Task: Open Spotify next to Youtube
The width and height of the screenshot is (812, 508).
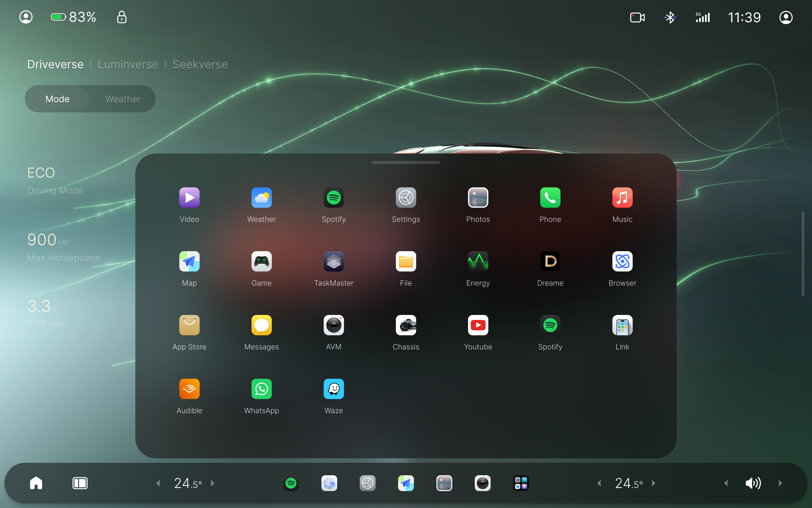Action: pyautogui.click(x=550, y=325)
